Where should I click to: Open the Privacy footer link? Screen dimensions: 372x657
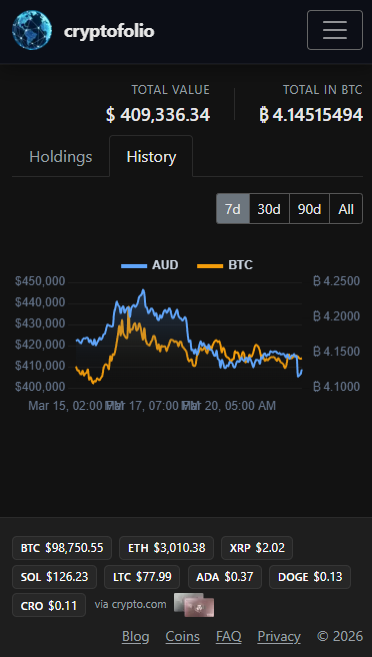pos(279,636)
